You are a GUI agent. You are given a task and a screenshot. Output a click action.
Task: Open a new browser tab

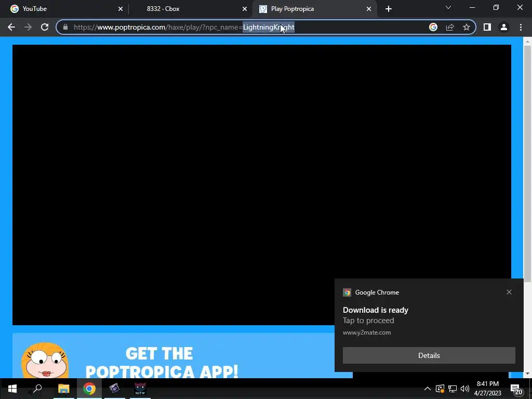click(x=389, y=9)
